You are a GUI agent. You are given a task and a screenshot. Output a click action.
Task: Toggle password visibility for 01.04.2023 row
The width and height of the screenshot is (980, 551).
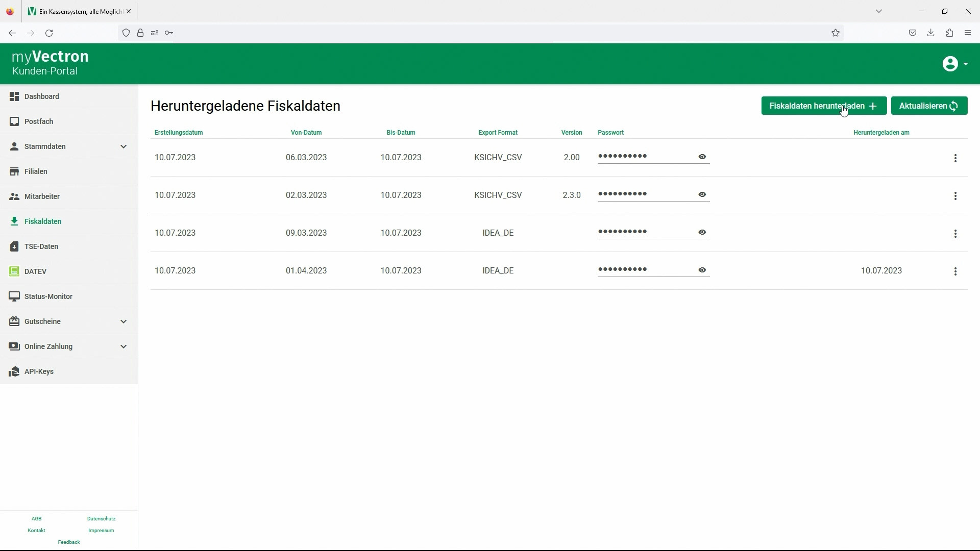702,270
